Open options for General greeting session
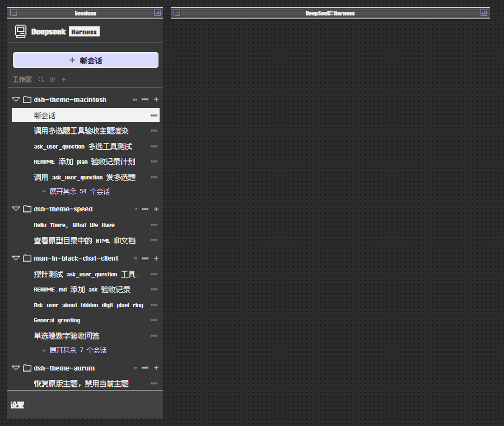Screen dimensions: 504x426 (154, 320)
